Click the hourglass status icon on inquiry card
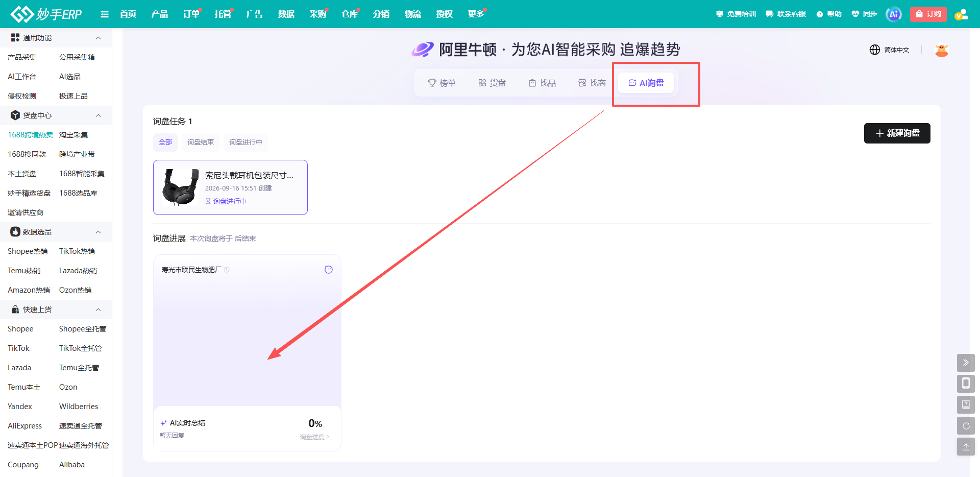980x477 pixels. coord(208,201)
